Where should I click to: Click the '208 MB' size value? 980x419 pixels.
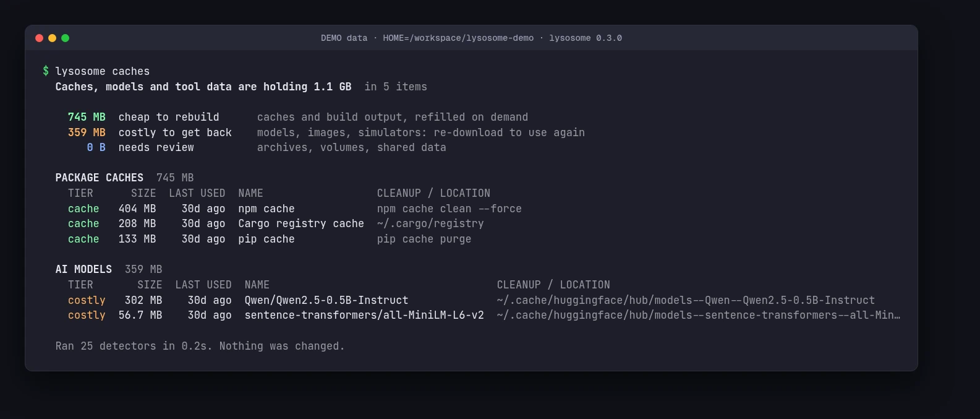[137, 223]
